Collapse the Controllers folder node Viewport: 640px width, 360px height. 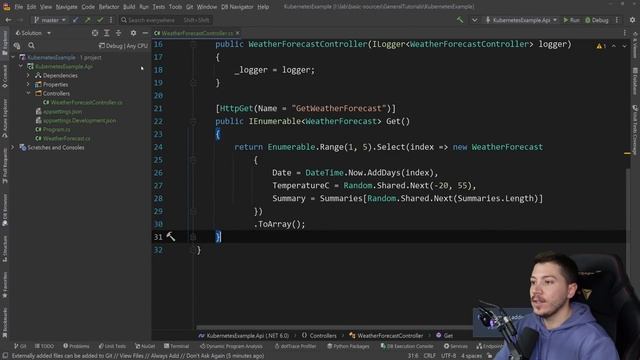coord(28,93)
